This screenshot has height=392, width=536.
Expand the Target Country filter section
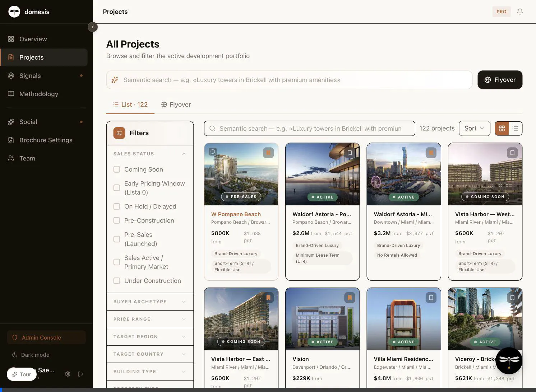coord(150,354)
